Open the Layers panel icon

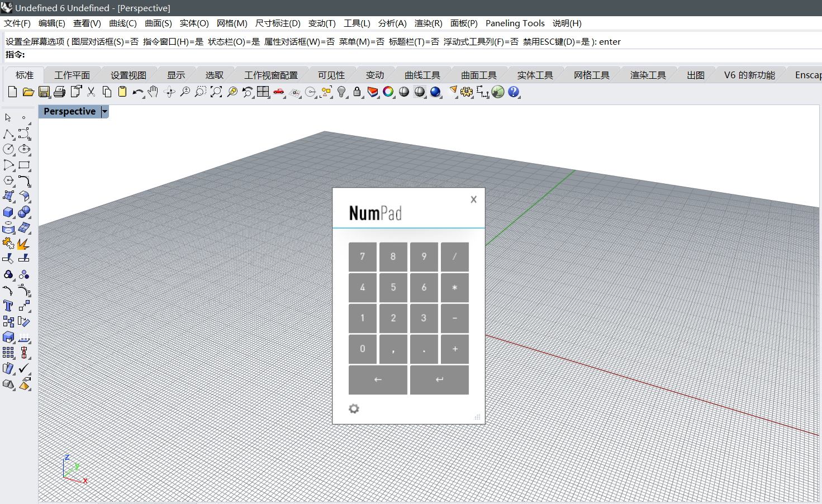(373, 92)
